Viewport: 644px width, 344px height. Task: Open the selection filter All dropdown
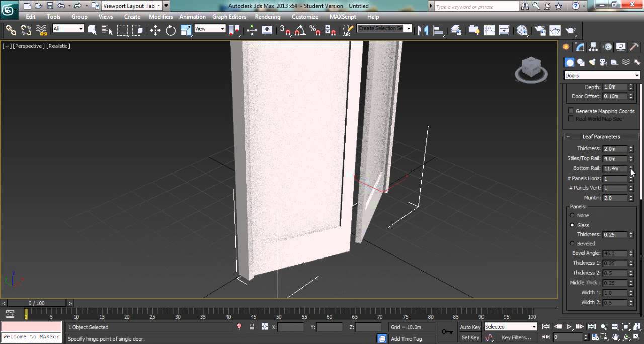point(68,29)
